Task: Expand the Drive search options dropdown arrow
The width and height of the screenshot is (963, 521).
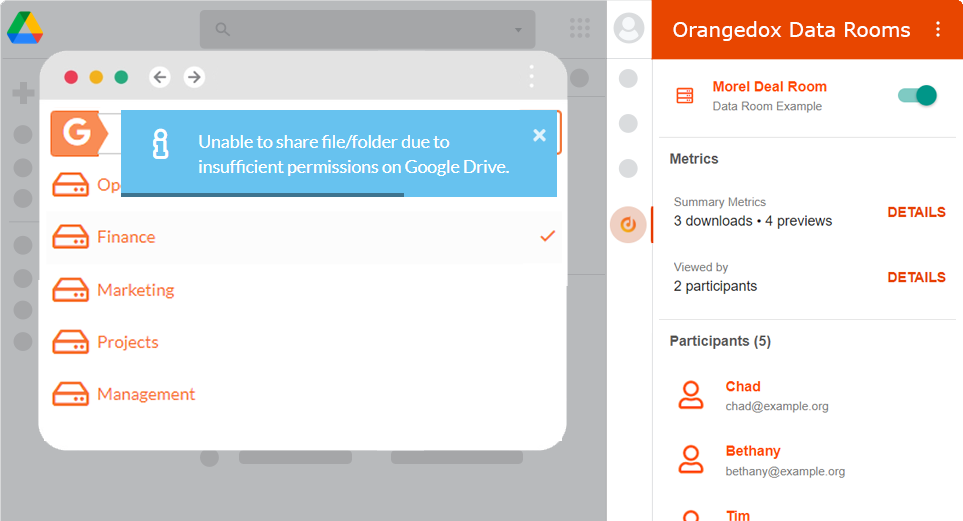Action: (x=518, y=29)
